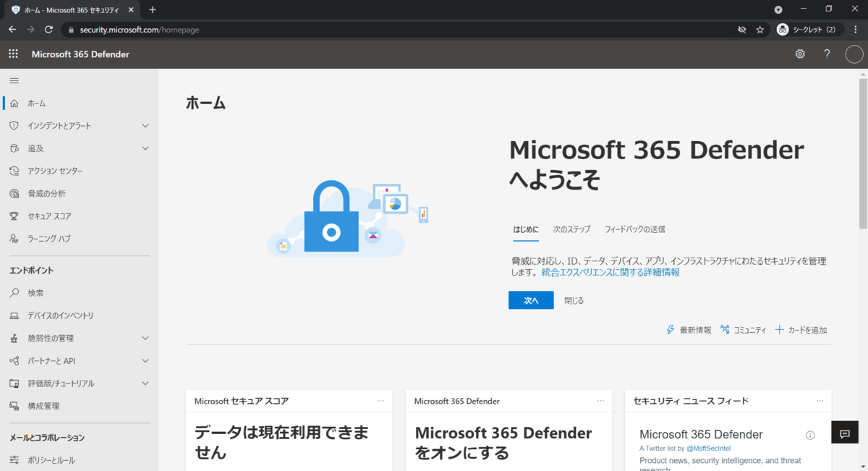Expand the インシデントとアラート chevron
Viewport: 868px width, 471px height.
pyautogui.click(x=145, y=126)
